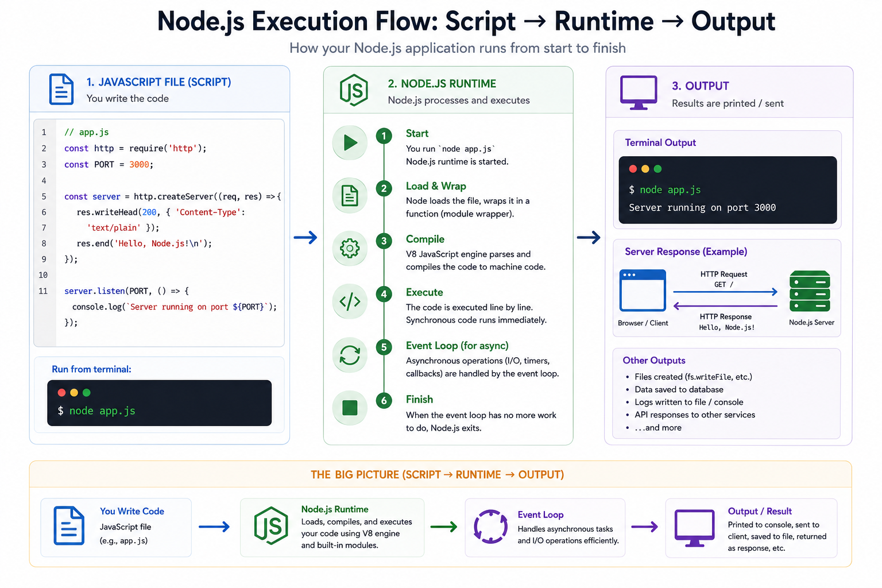Viewport: 882px width, 588px height.
Task: Click 'THE BIG PICTURE' banner heading
Action: [x=437, y=475]
